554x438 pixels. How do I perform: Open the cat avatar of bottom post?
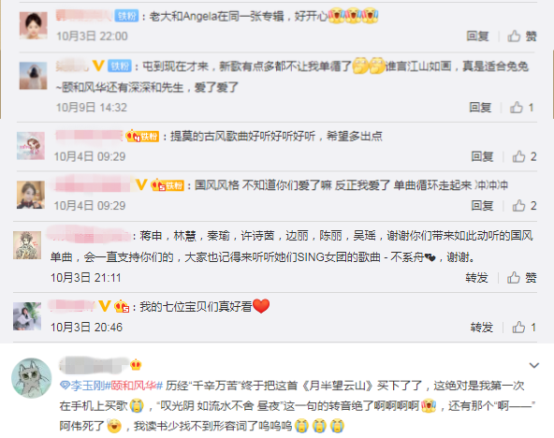[32, 378]
